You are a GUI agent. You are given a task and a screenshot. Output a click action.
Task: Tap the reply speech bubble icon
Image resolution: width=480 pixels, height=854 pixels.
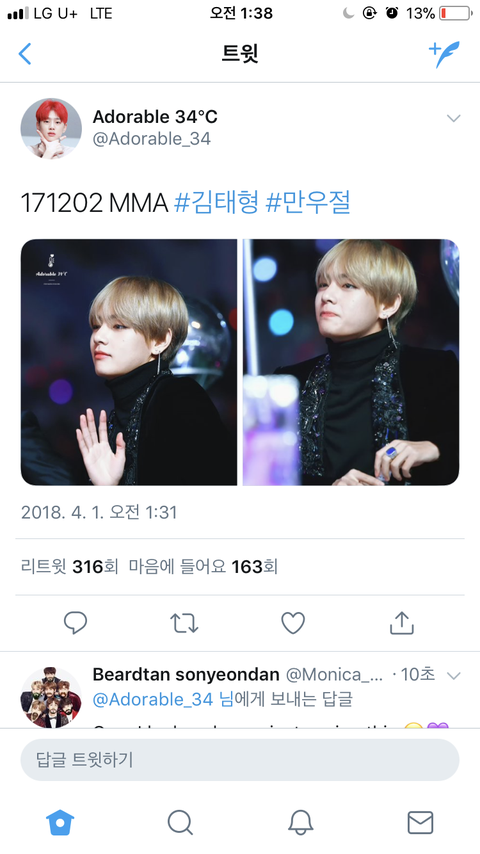75,623
